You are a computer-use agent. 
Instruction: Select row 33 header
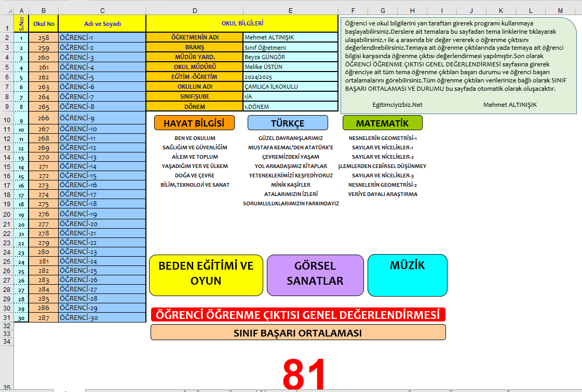point(7,334)
